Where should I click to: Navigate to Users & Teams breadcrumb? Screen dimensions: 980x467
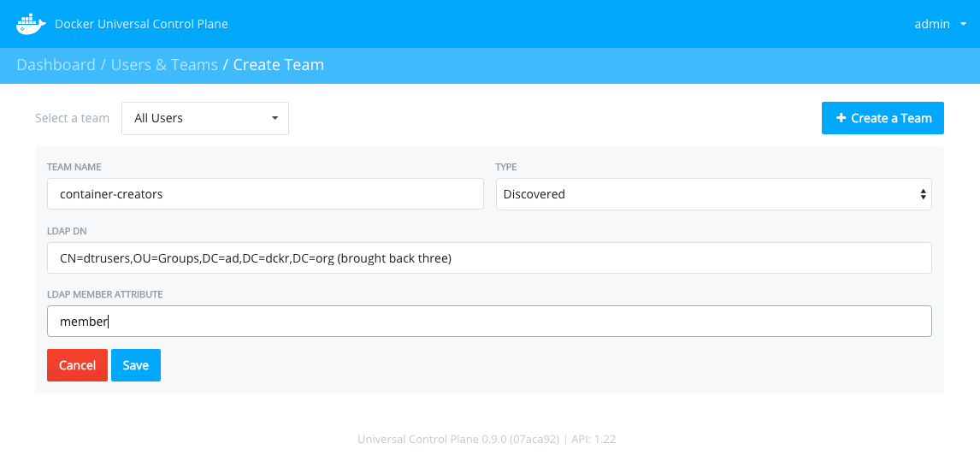click(x=164, y=64)
